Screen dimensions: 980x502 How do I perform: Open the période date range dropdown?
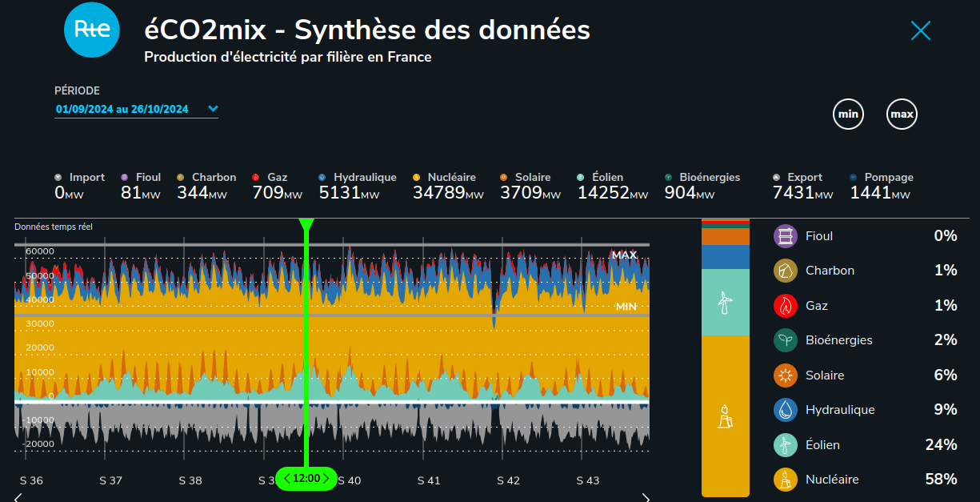pos(136,109)
